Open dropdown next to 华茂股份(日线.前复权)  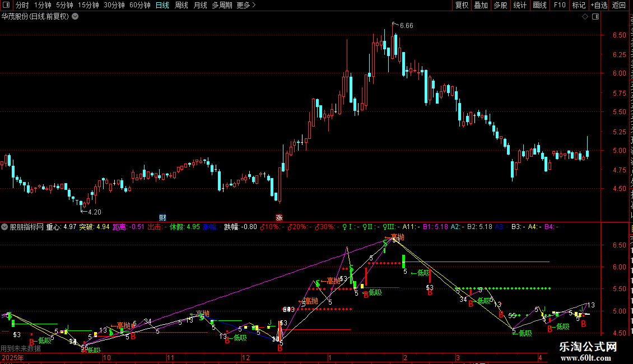coord(75,17)
